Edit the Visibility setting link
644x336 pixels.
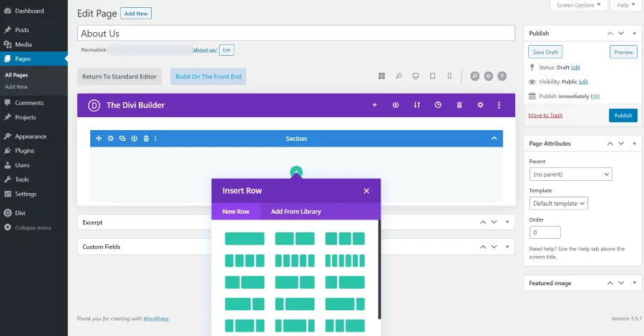click(584, 81)
